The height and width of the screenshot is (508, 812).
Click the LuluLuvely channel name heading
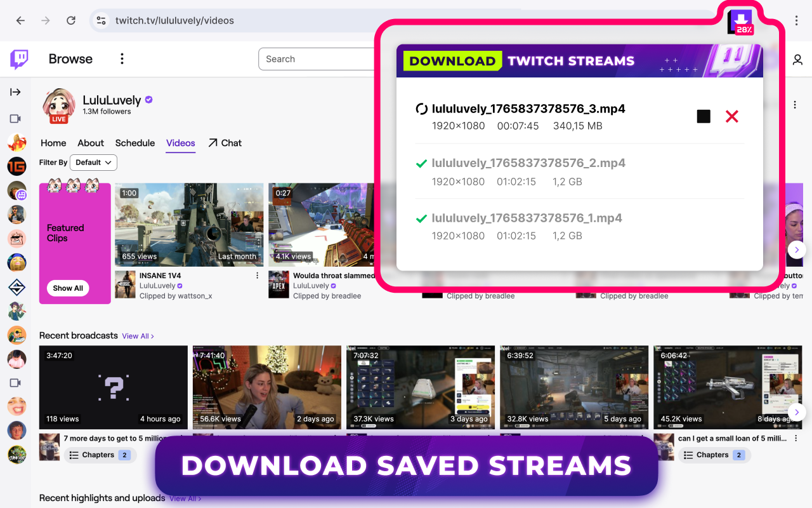(x=112, y=100)
